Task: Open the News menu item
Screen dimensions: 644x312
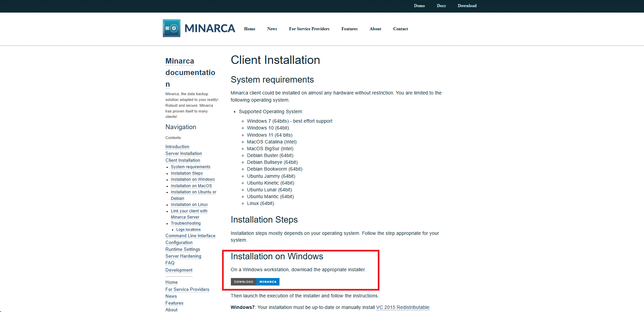Action: pos(272,29)
